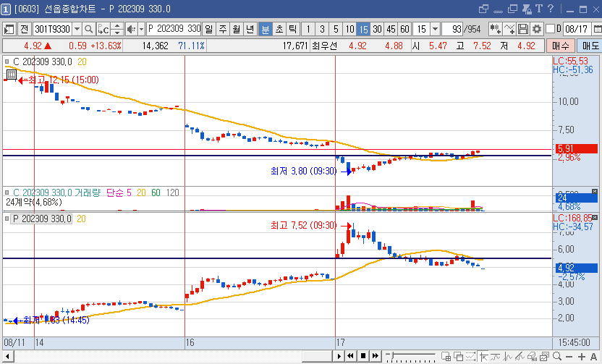The width and height of the screenshot is (602, 364).
Task: Click the diagonal line drawing icon
Action: coord(520,356)
